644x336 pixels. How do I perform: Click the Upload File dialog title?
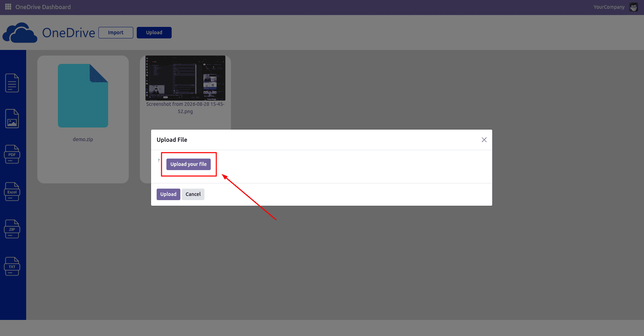tap(172, 140)
